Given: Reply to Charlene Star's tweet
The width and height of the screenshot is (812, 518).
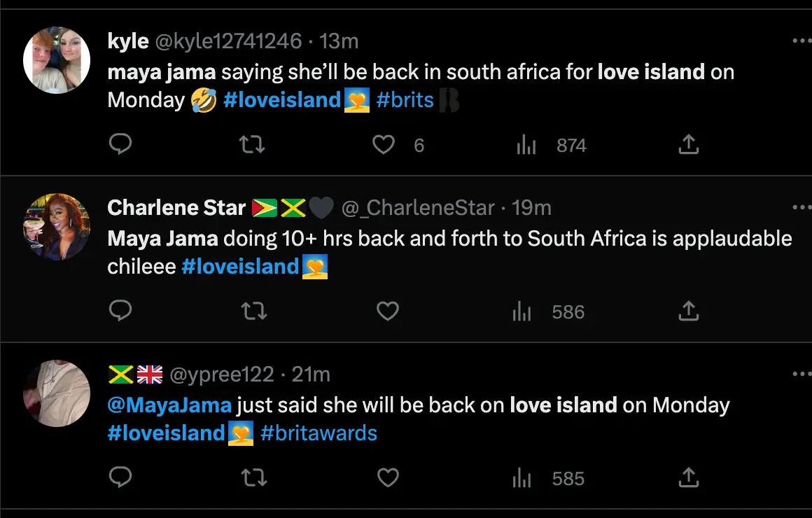Looking at the screenshot, I should (x=121, y=311).
